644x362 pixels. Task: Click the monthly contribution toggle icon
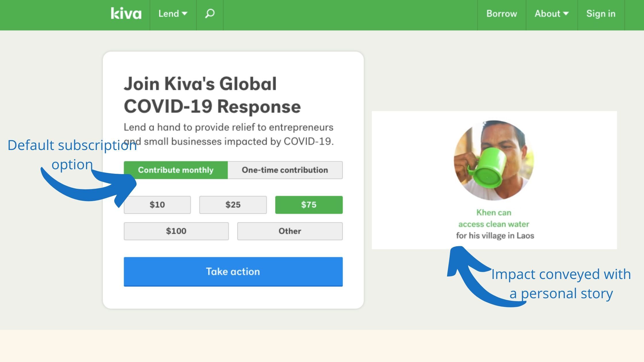(176, 170)
